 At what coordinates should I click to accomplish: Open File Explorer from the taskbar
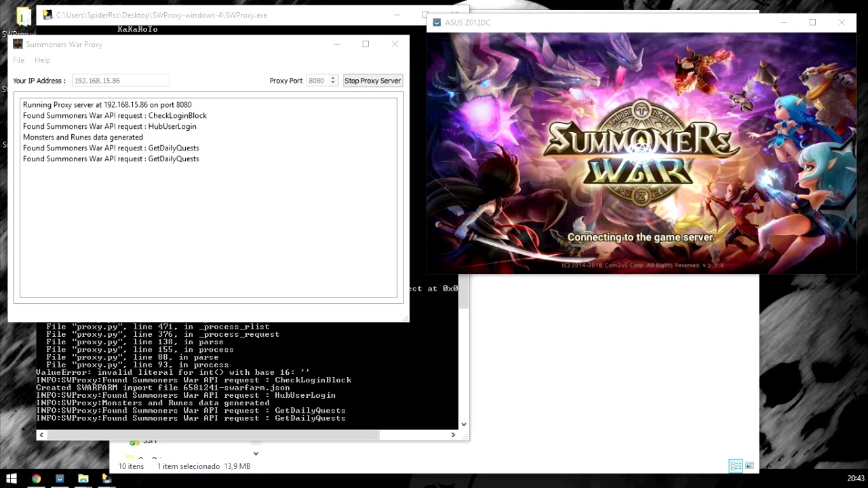click(83, 479)
